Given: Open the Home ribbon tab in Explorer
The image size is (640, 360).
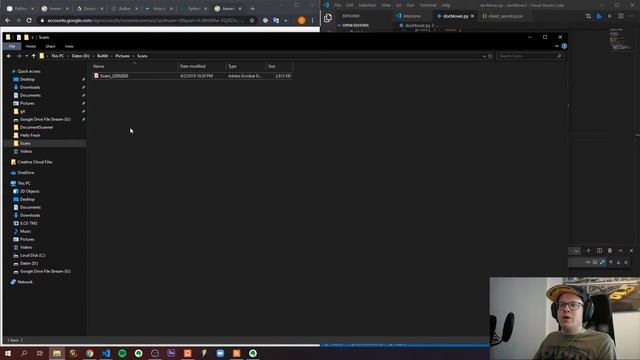Looking at the screenshot, I should [x=31, y=47].
